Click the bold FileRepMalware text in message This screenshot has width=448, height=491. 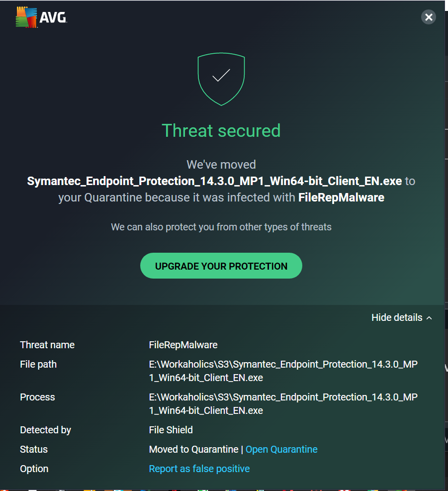(341, 197)
